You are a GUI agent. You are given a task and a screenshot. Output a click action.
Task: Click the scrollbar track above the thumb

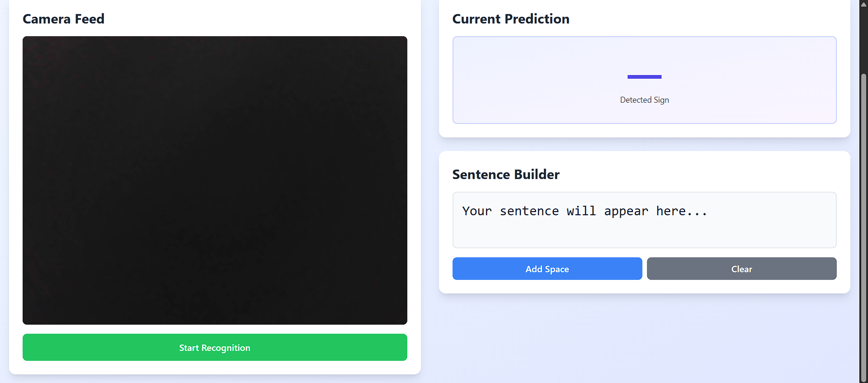coord(863,41)
